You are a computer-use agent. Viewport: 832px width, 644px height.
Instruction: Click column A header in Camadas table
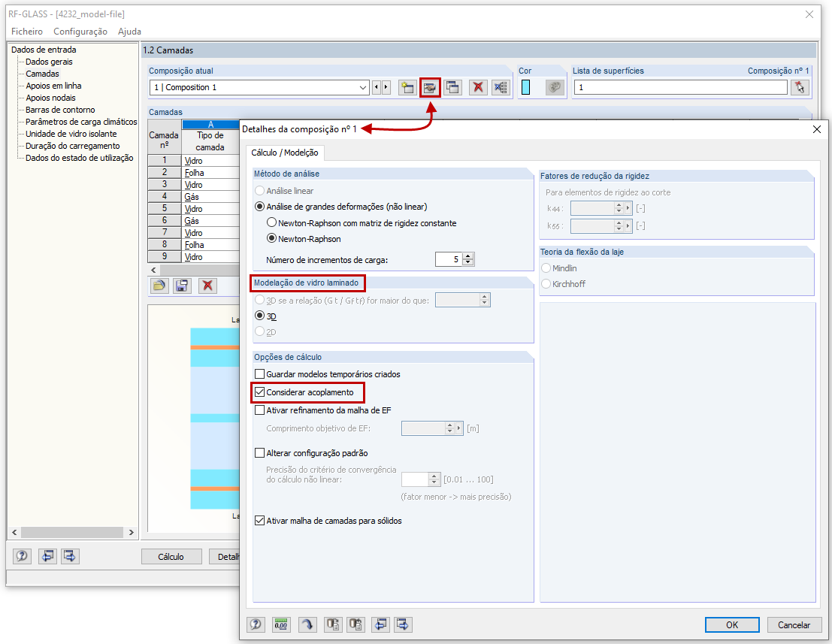[210, 125]
